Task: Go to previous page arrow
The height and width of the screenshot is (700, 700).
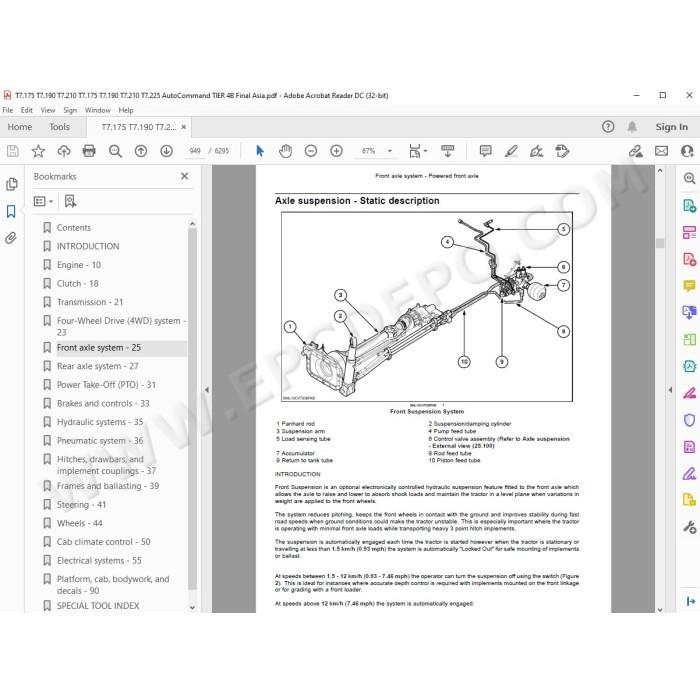Action: 141,151
